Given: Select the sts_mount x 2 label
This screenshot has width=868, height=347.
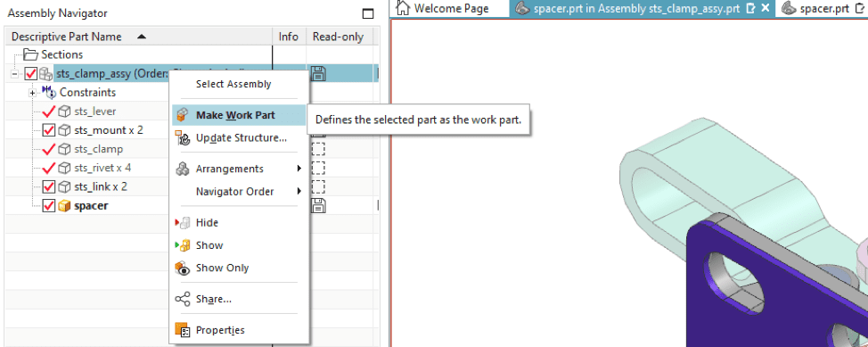Looking at the screenshot, I should point(109,130).
